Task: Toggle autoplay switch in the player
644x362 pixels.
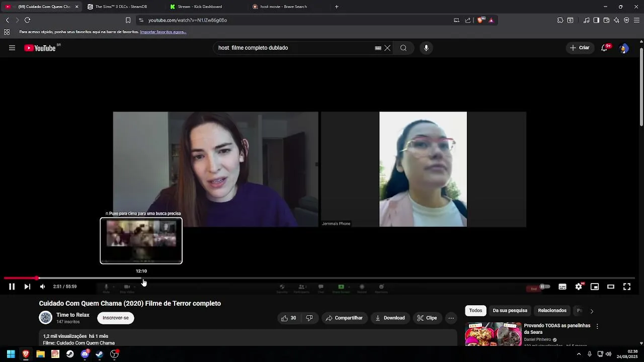Action: 544,287
